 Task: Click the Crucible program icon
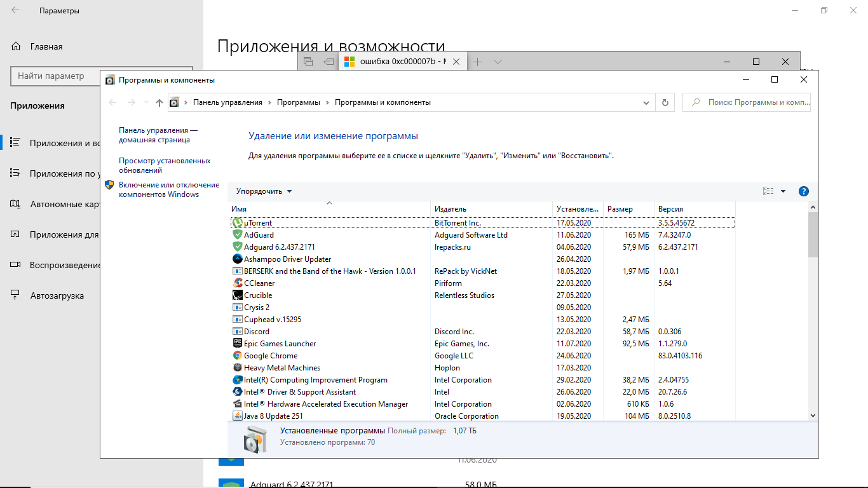coord(238,295)
